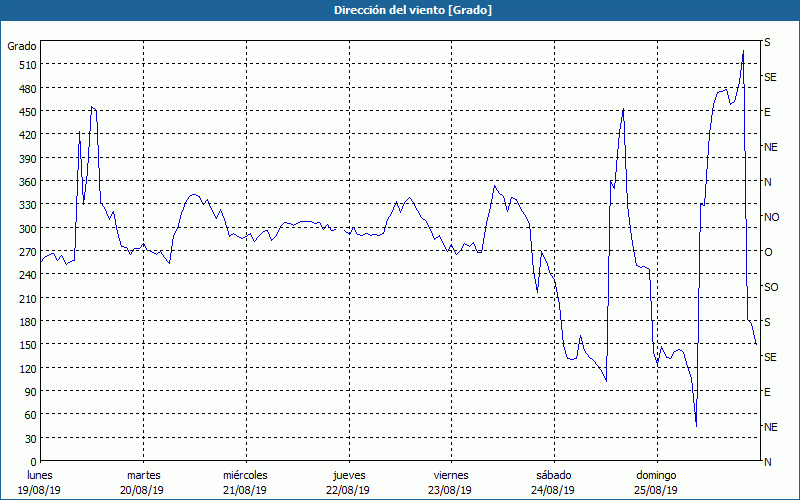The width and height of the screenshot is (800, 500).
Task: Click the 'SE' compass label beside the 480 gridline
Action: click(770, 77)
